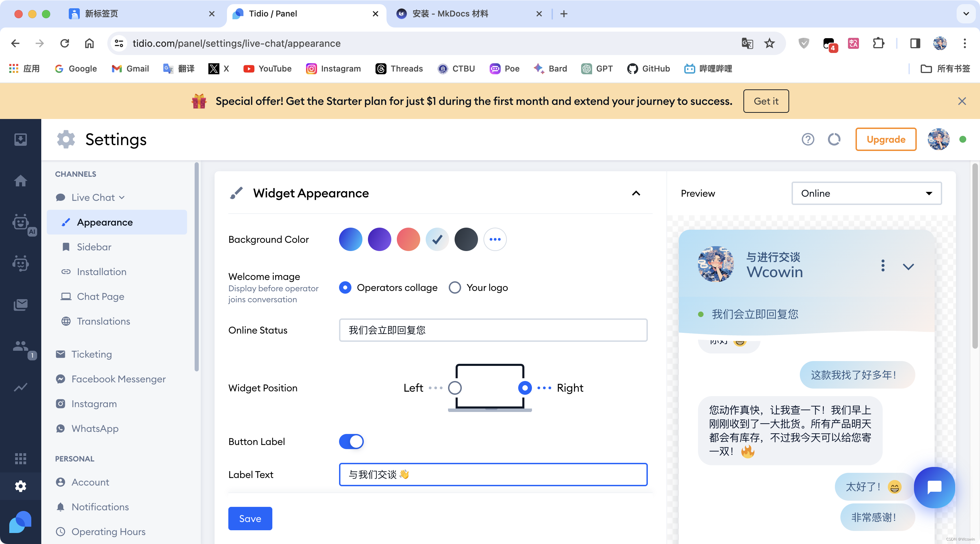
Task: Click the Upgrade button
Action: pos(885,139)
